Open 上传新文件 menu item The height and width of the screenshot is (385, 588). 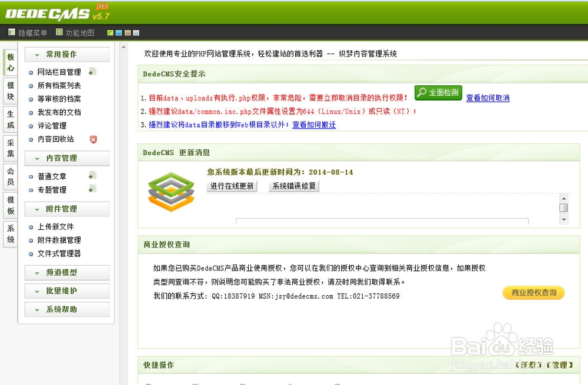(55, 227)
